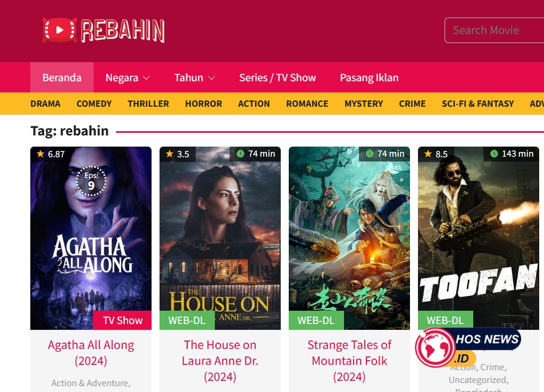Select the HORROR genre link
The width and height of the screenshot is (544, 392).
[x=203, y=104]
